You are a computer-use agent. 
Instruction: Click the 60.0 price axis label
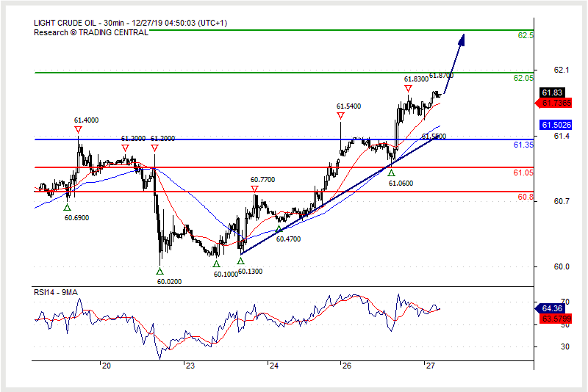coord(562,267)
